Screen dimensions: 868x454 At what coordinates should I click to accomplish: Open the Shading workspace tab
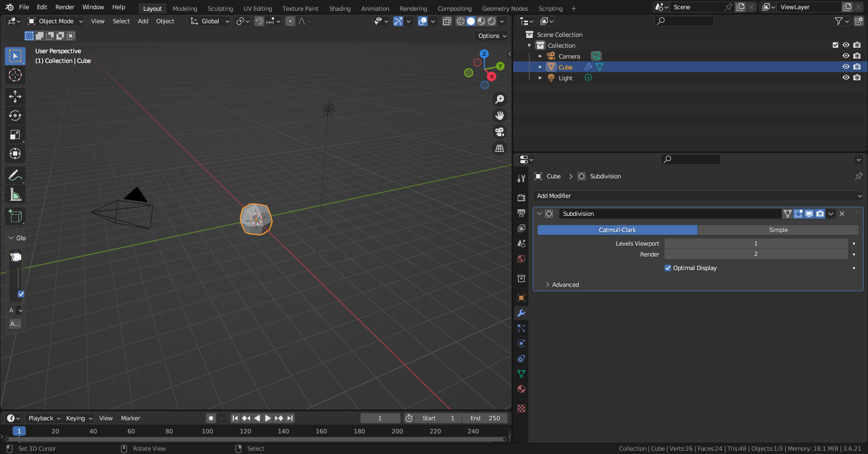(340, 9)
